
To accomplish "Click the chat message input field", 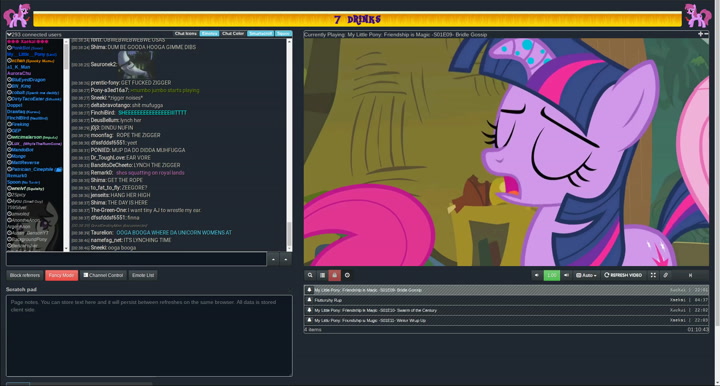I will click(136, 259).
